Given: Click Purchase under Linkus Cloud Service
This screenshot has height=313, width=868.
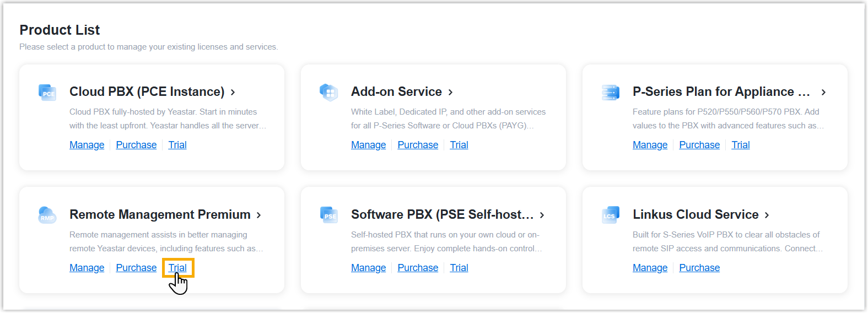Looking at the screenshot, I should click(699, 268).
